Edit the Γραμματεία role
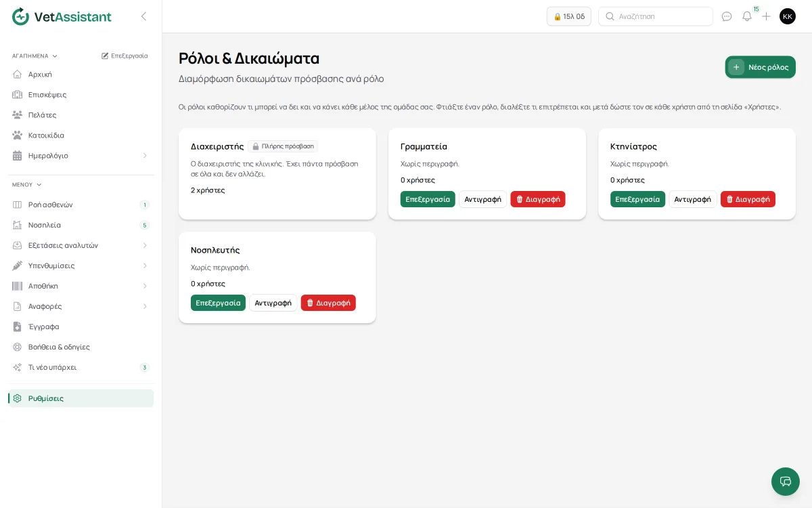812x508 pixels. click(x=428, y=199)
